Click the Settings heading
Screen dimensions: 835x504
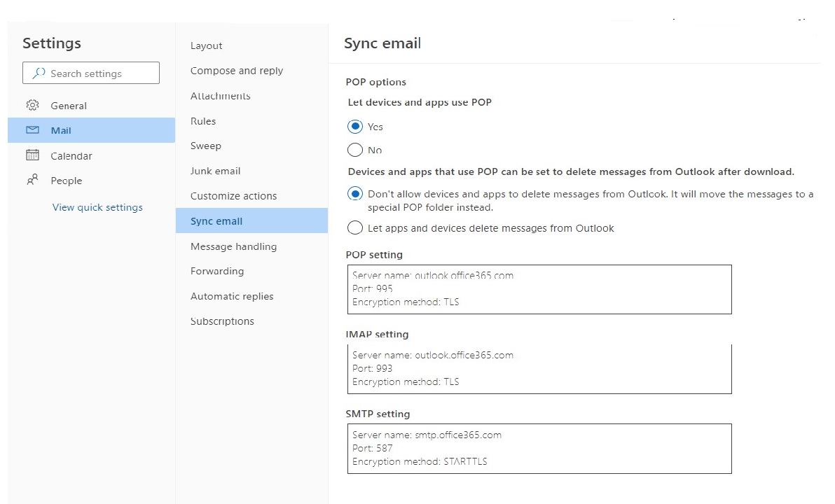tap(52, 43)
